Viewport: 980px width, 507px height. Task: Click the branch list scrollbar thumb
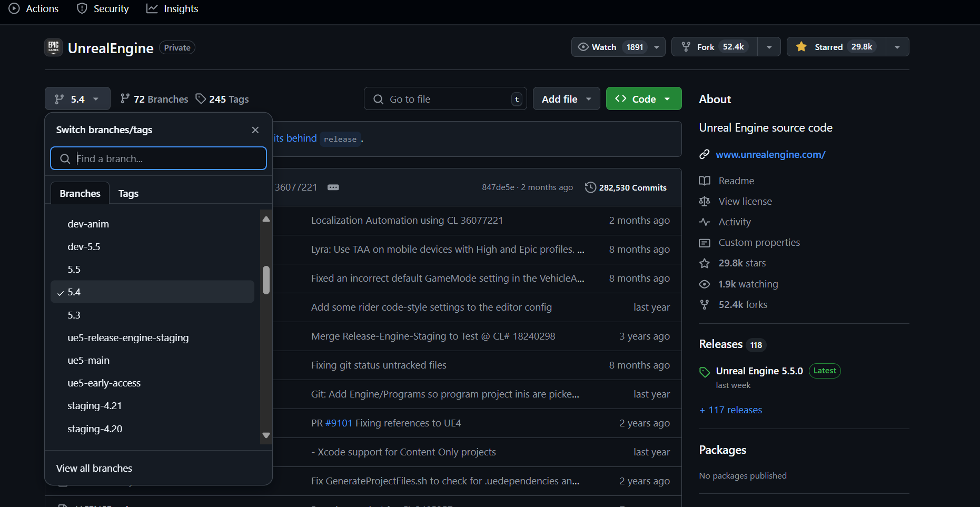(x=266, y=280)
